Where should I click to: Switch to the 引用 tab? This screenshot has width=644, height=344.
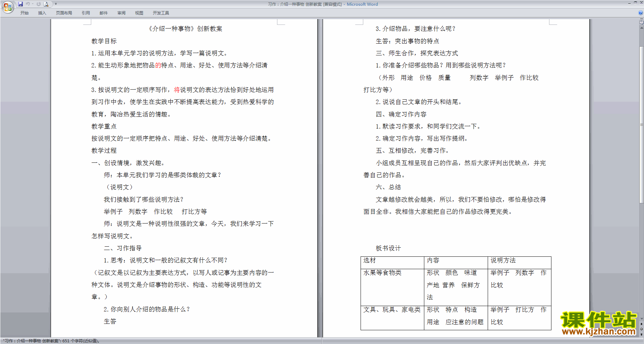86,13
